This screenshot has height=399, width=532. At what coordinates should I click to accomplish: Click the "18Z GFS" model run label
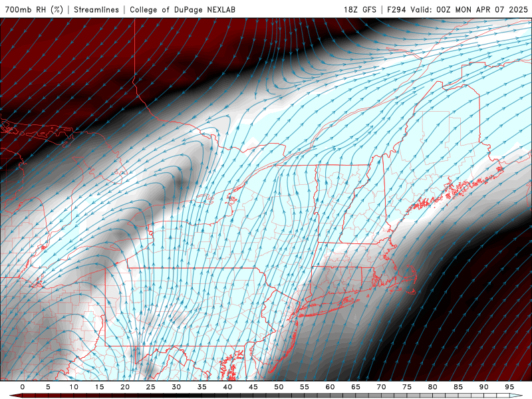[x=360, y=9]
